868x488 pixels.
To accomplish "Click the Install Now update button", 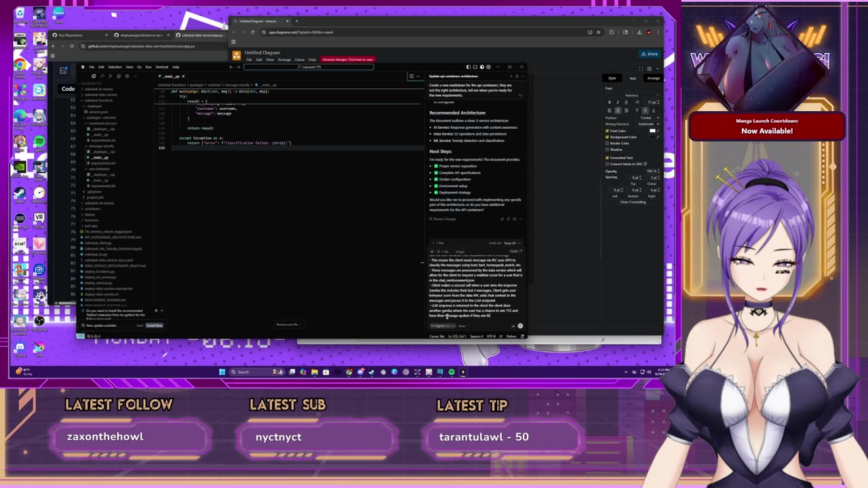I will pyautogui.click(x=155, y=325).
